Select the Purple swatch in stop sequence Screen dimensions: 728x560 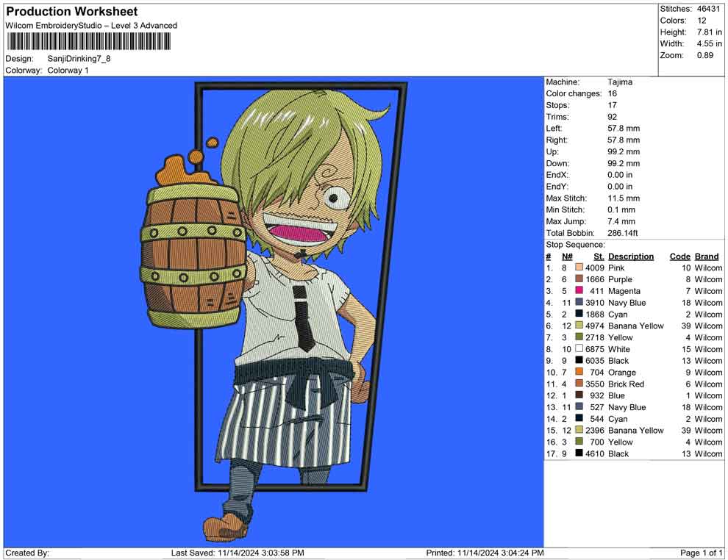[x=579, y=280]
